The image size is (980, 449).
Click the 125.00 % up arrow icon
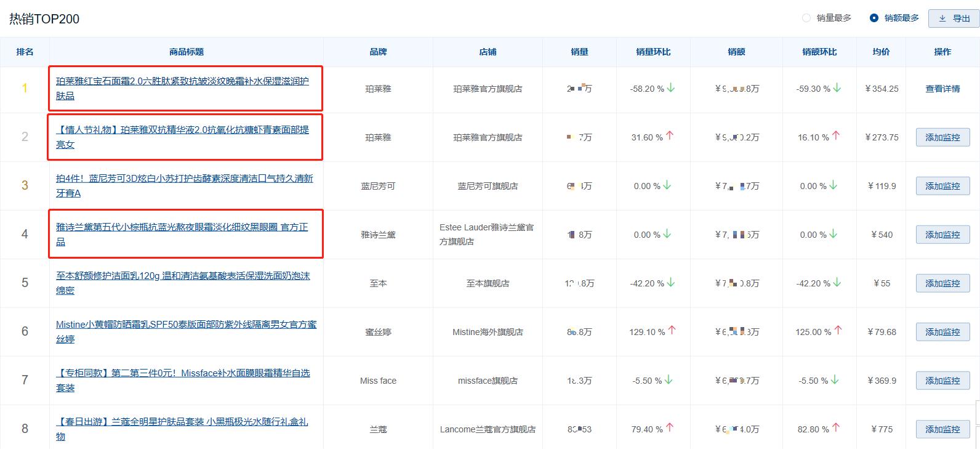[x=838, y=331]
